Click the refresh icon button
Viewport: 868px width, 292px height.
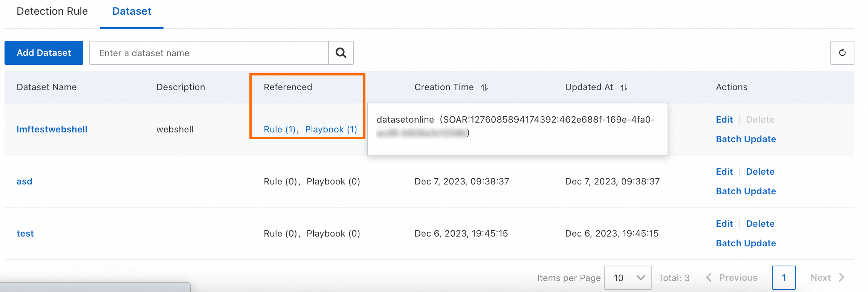[x=842, y=53]
